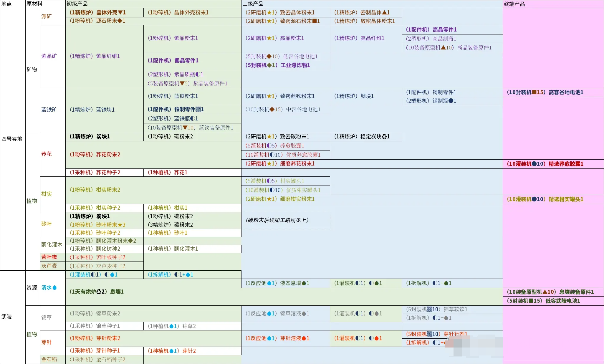Select the 清水 raw material cell
Viewport: 604px width, 364px height.
(53, 288)
